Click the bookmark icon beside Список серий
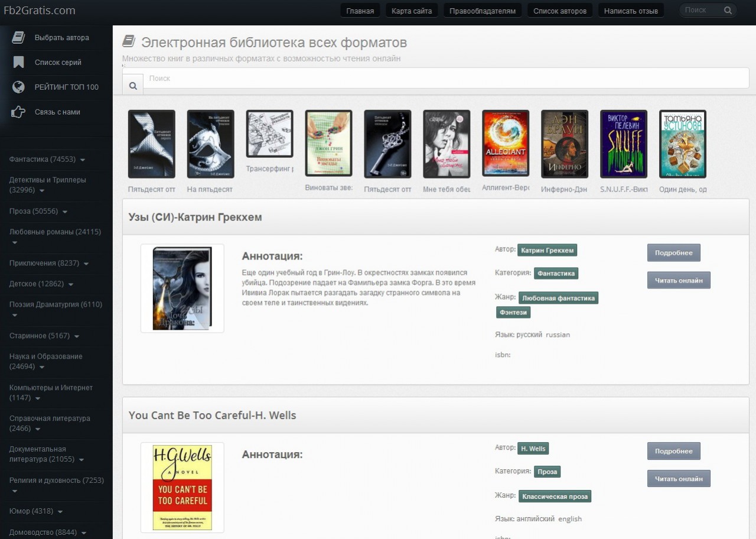Image resolution: width=756 pixels, height=539 pixels. point(18,62)
